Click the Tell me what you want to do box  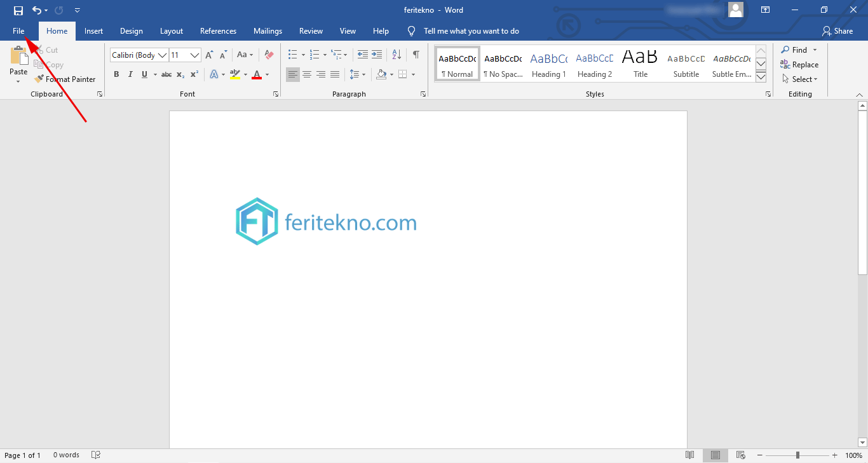tap(471, 31)
